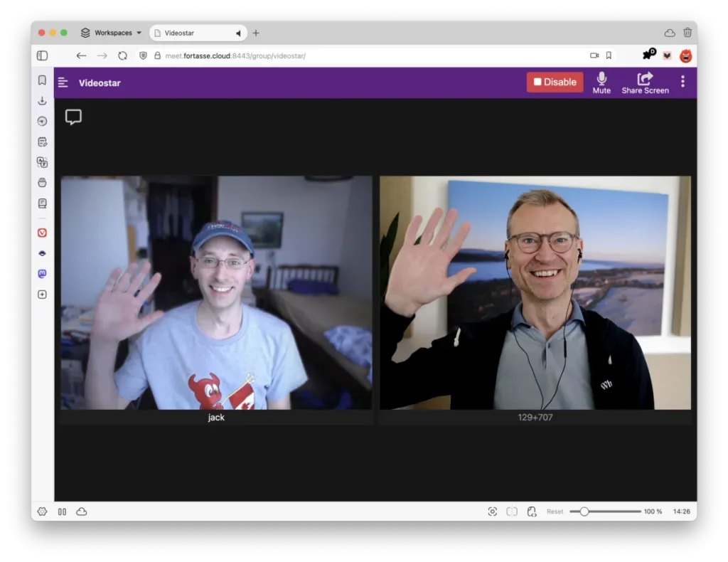Open the Translate panel in sidebar
The width and height of the screenshot is (728, 562).
(x=43, y=162)
